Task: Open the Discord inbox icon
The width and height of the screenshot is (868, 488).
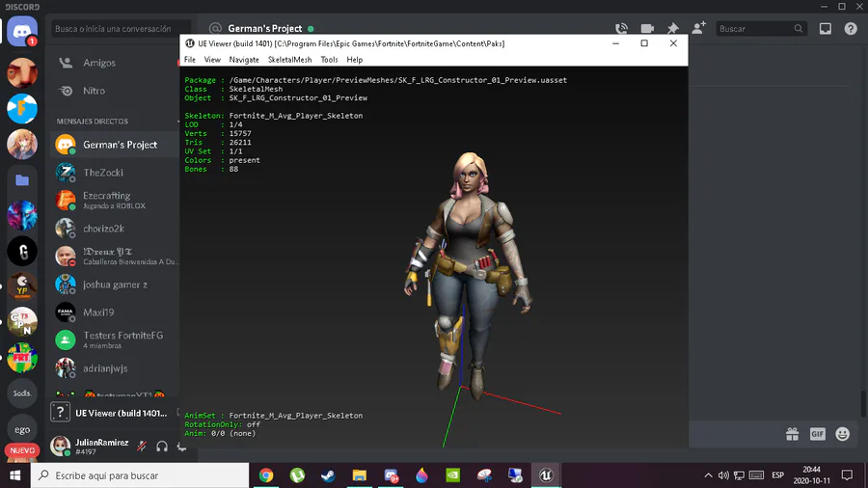Action: 826,28
